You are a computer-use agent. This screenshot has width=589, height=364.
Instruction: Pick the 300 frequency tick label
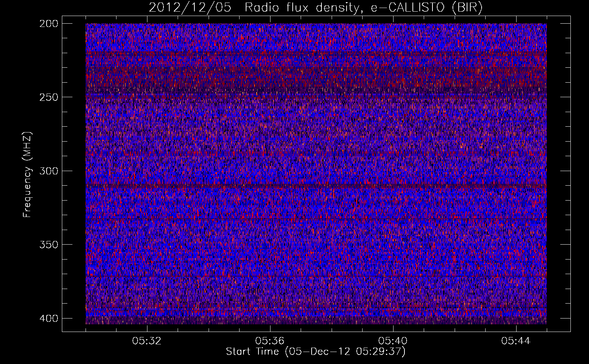(48, 171)
